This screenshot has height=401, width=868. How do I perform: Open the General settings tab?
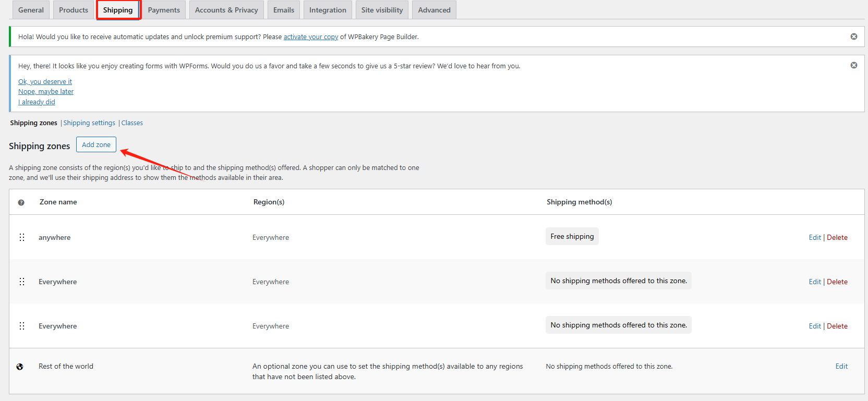[31, 10]
